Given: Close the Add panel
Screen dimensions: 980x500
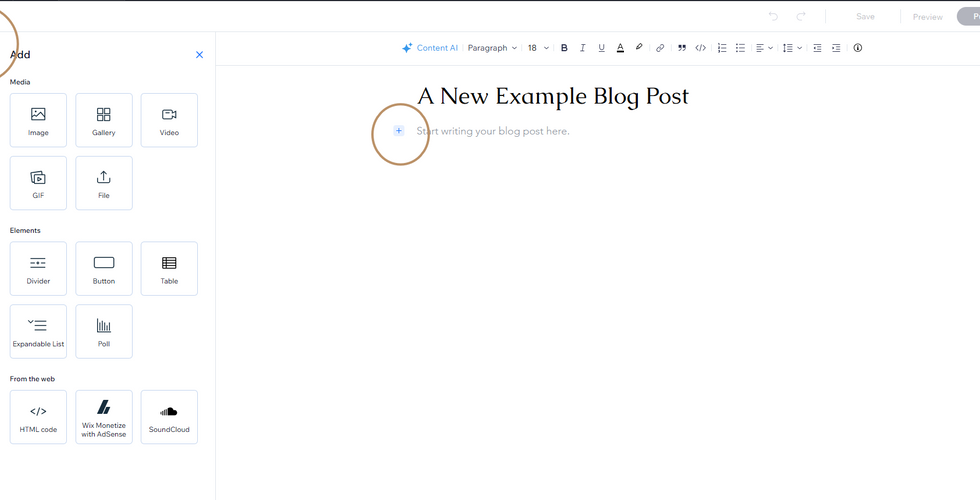Looking at the screenshot, I should [199, 55].
